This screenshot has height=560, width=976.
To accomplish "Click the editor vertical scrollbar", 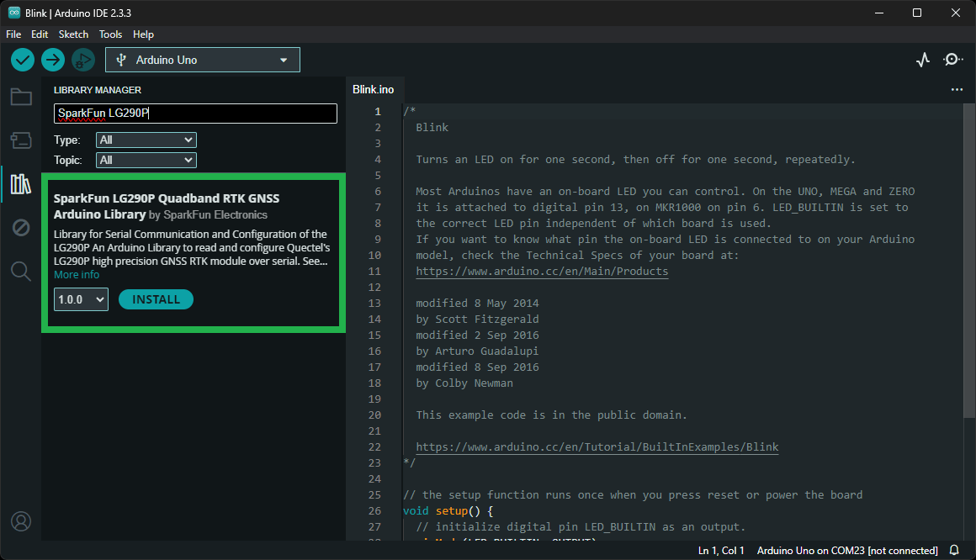I will point(969,262).
